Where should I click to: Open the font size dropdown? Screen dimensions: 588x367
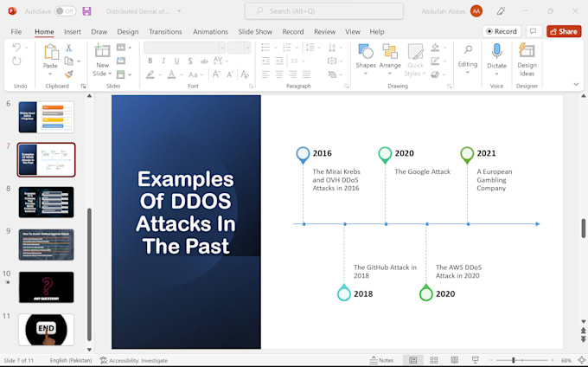pos(247,48)
